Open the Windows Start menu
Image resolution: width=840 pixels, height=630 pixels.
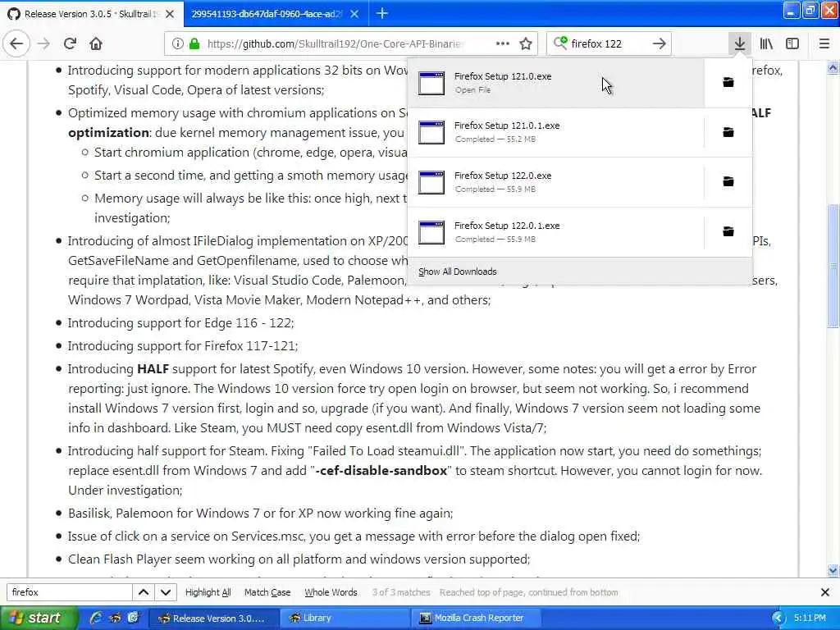[x=39, y=618]
